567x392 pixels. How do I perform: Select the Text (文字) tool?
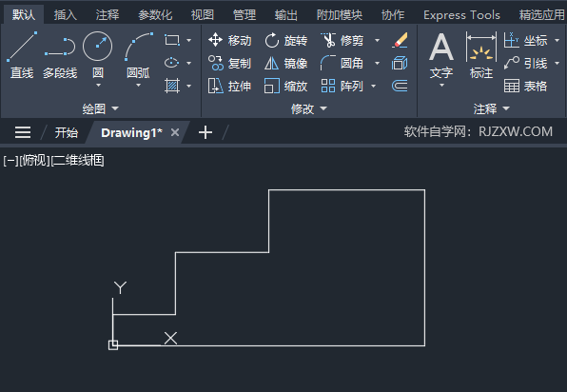click(x=441, y=55)
